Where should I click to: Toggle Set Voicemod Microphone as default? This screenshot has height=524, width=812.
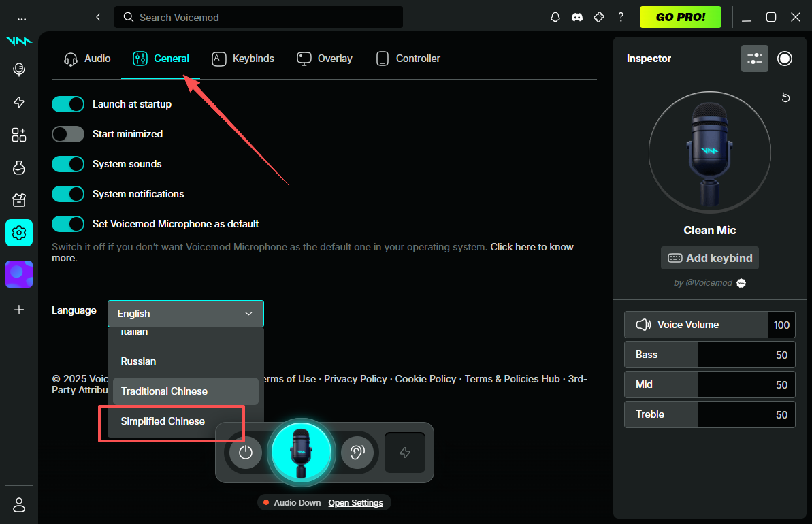pyautogui.click(x=68, y=224)
